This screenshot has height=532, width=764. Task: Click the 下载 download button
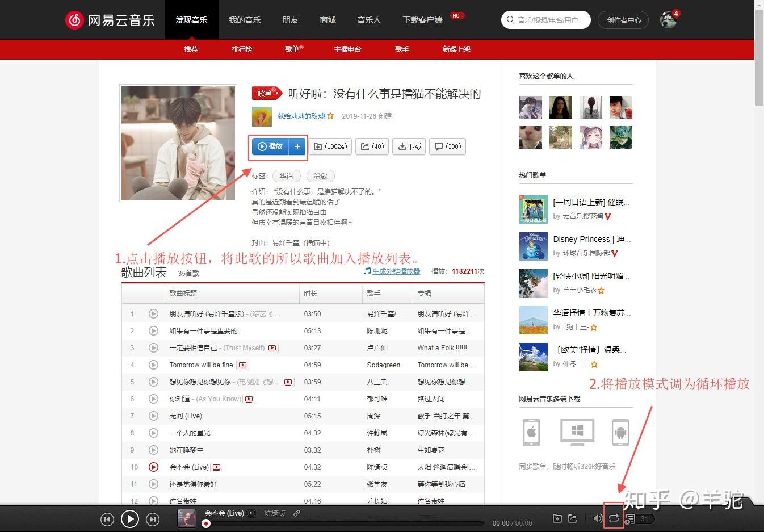point(409,146)
